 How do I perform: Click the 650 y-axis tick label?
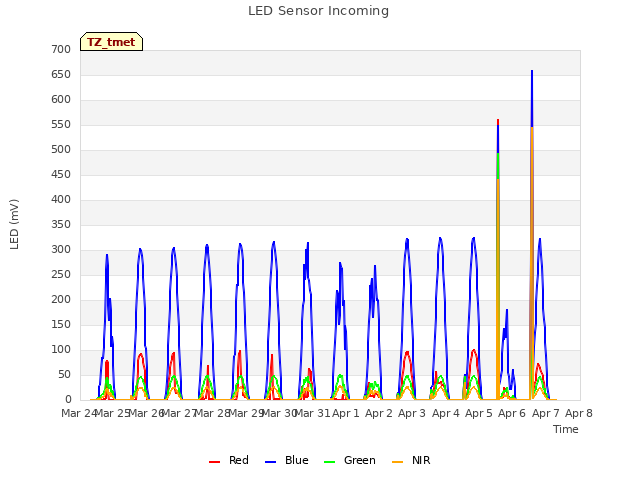(61, 75)
